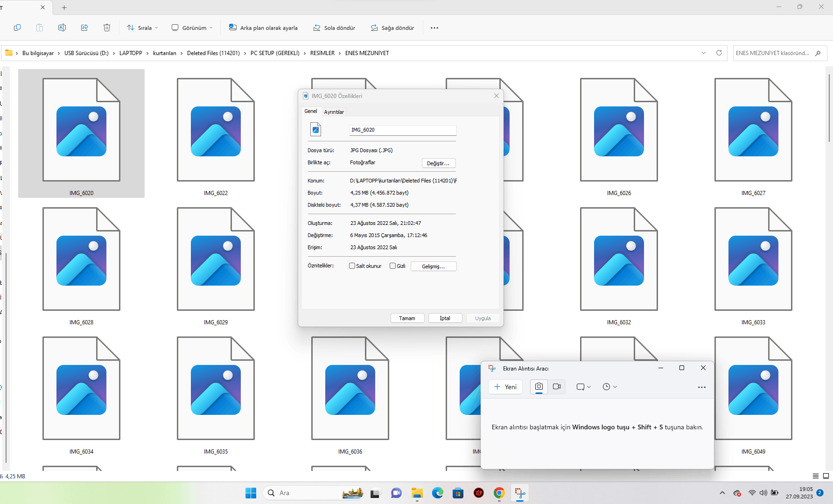
Task: Toggle the Salt okunur checkbox
Action: point(352,266)
